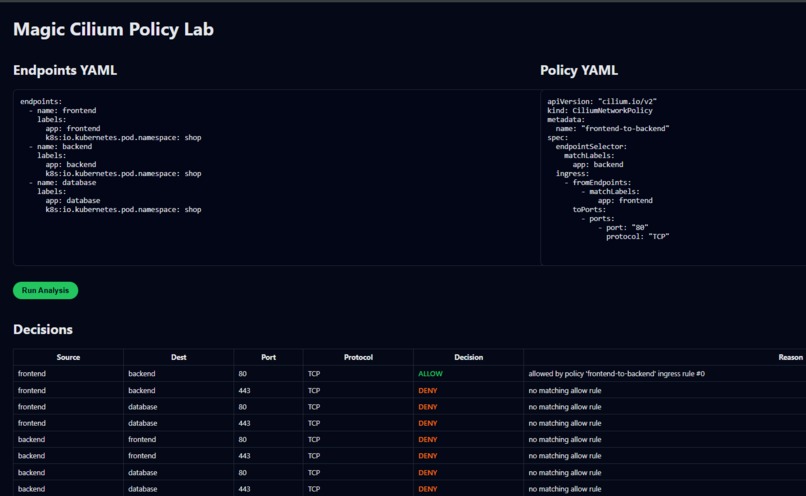Viewport: 806px width, 496px height.
Task: Click the 'no matching allow rule' reason for backend-to-database 80
Action: (x=564, y=473)
